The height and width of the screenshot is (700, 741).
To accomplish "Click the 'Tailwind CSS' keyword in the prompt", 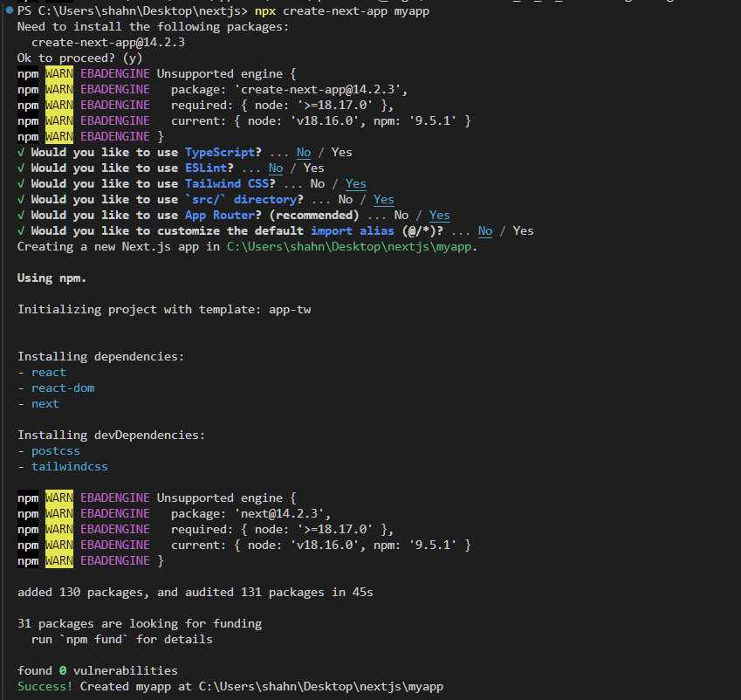I will (227, 184).
